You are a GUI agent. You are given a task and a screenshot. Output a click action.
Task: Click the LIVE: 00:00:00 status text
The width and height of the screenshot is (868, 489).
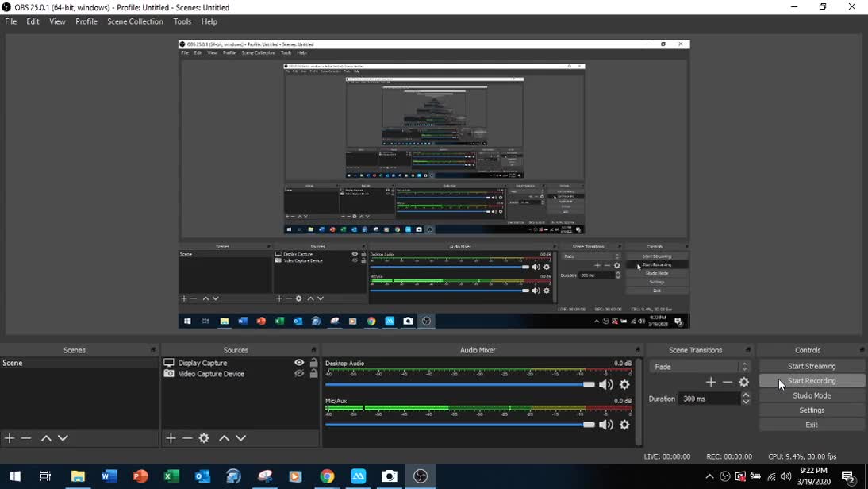(x=667, y=457)
